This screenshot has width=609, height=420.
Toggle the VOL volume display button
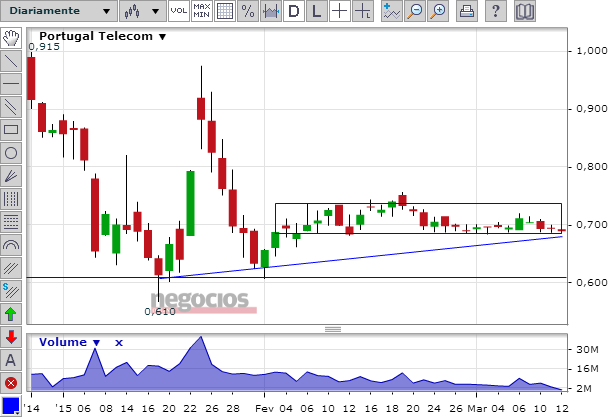pos(179,11)
